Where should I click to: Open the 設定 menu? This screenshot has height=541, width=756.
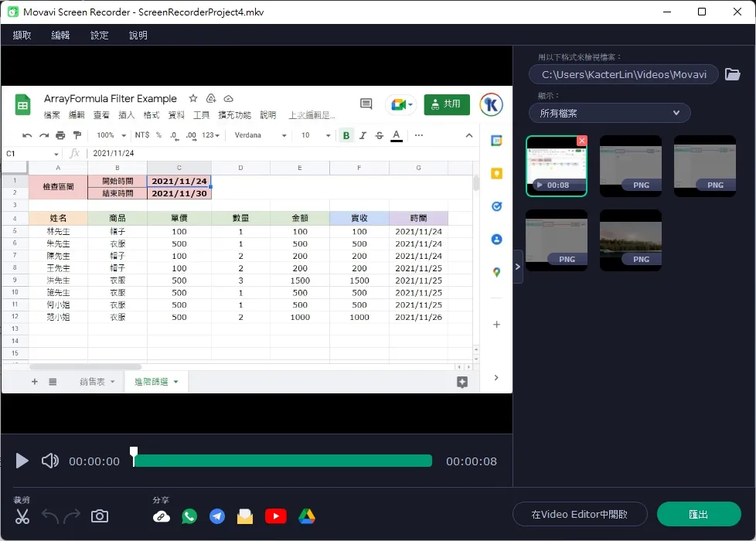pyautogui.click(x=99, y=36)
